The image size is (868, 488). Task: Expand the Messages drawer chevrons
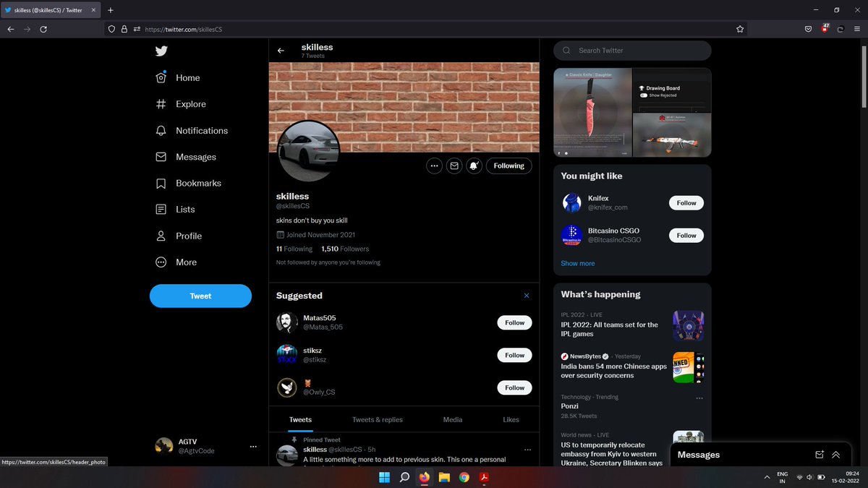click(836, 455)
